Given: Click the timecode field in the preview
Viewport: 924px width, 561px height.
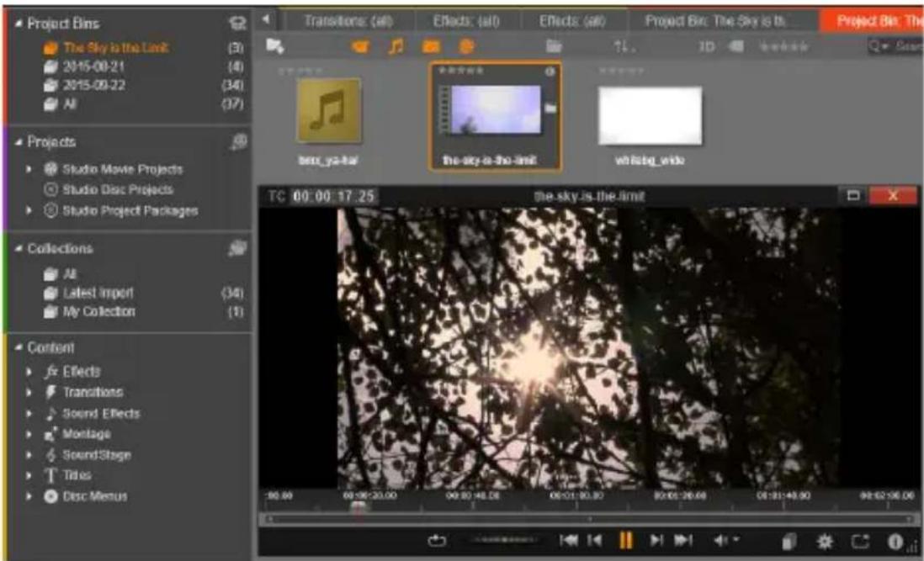Looking at the screenshot, I should [333, 196].
